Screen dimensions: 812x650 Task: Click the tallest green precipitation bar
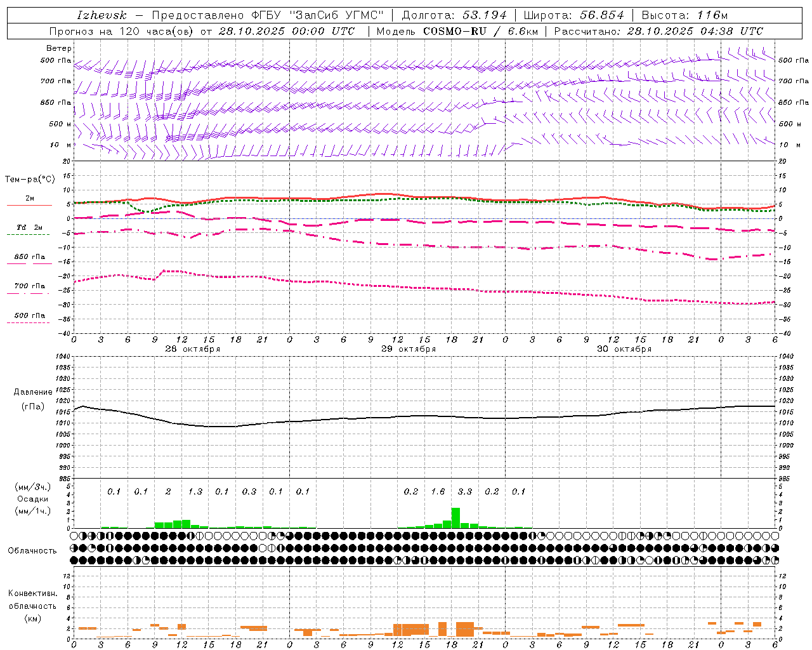click(x=455, y=518)
